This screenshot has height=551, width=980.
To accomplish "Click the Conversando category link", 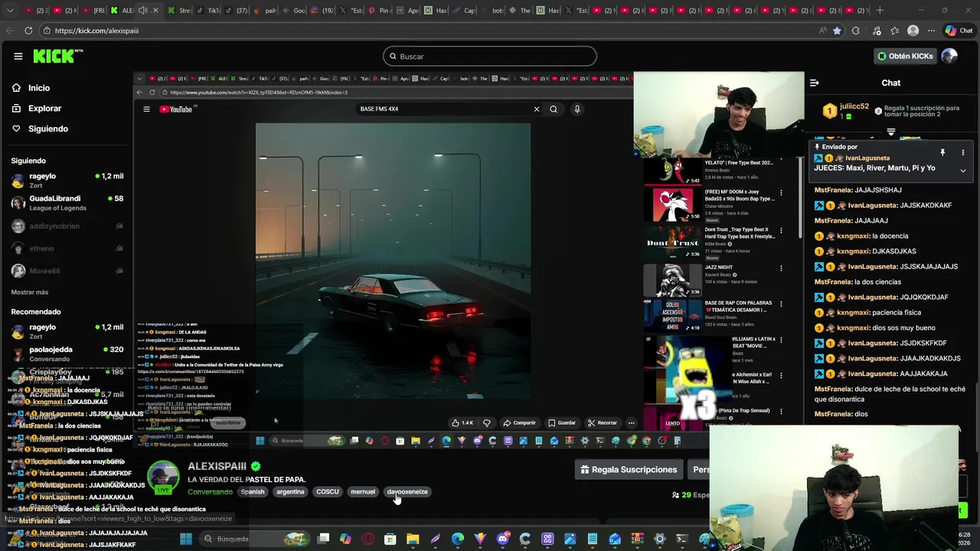I will point(210,492).
